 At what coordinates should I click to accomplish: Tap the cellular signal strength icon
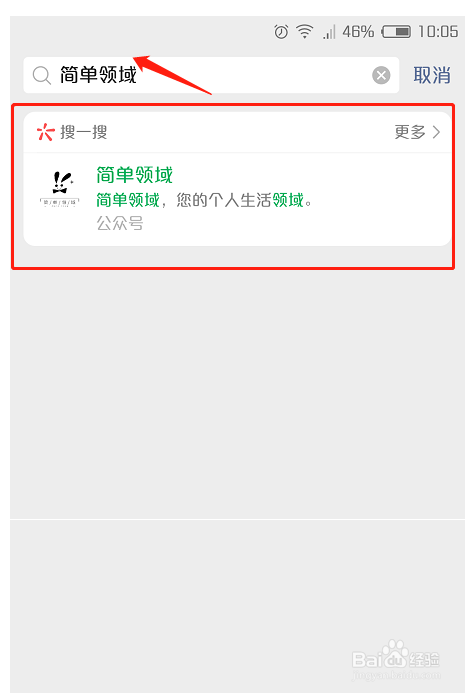329,32
